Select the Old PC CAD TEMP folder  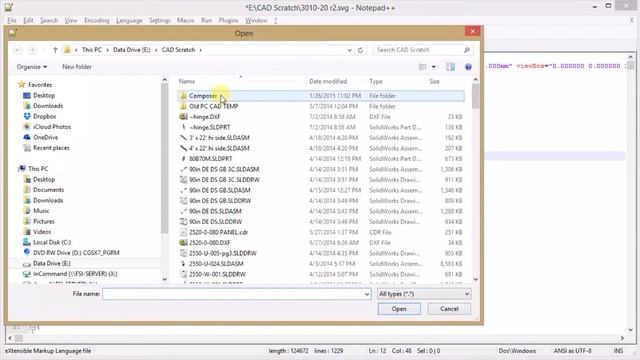pos(321,106)
